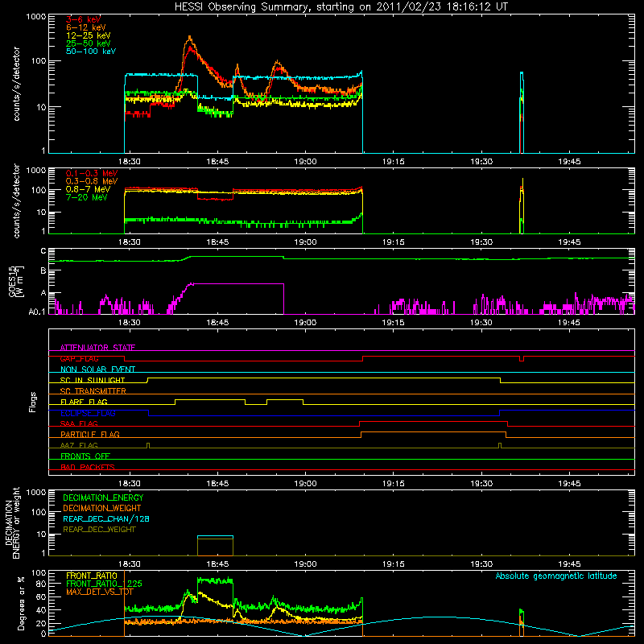Select the SAA_FLAG label

(79, 423)
